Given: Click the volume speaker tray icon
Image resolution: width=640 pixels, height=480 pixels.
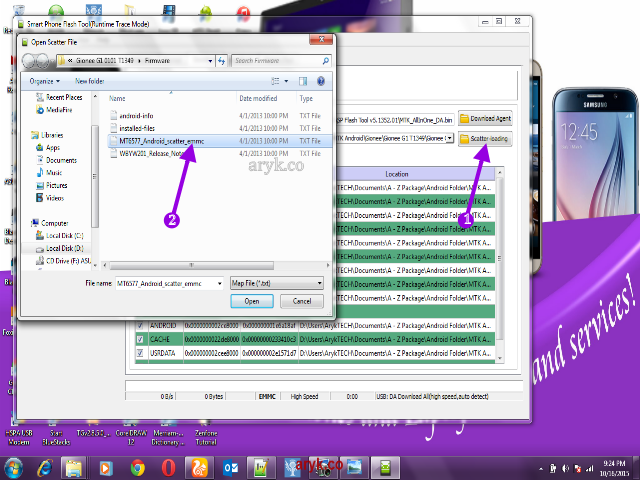Looking at the screenshot, I should [x=565, y=469].
